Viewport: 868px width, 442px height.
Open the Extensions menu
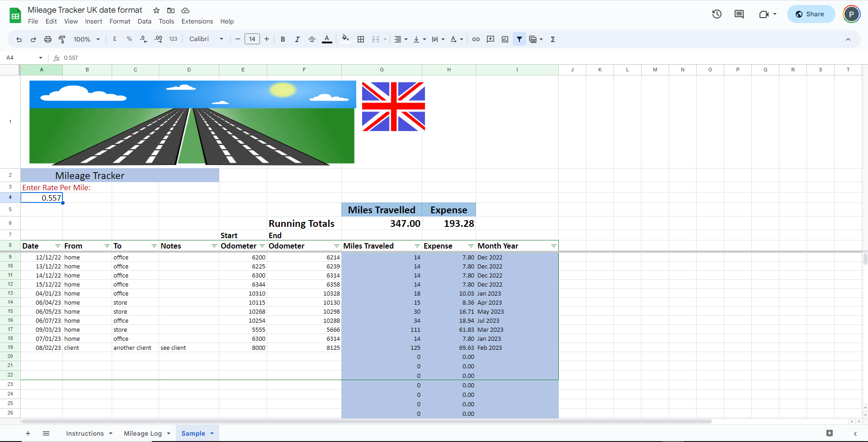[197, 21]
